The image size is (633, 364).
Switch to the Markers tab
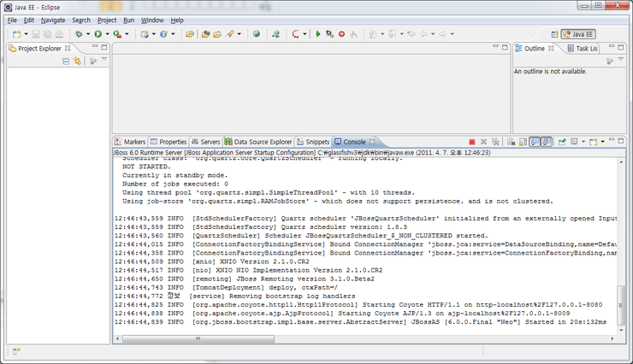[130, 142]
